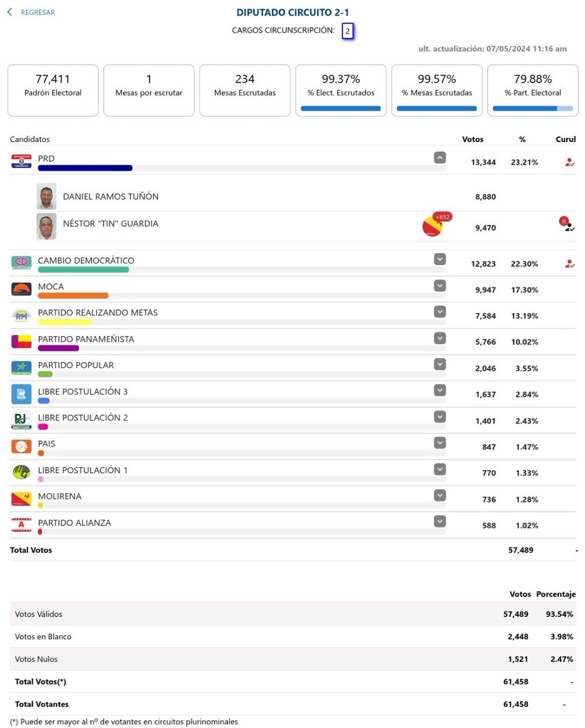Expand the Partido Realizando Metas candidates
Image resolution: width=585 pixels, height=728 pixels.
[440, 311]
